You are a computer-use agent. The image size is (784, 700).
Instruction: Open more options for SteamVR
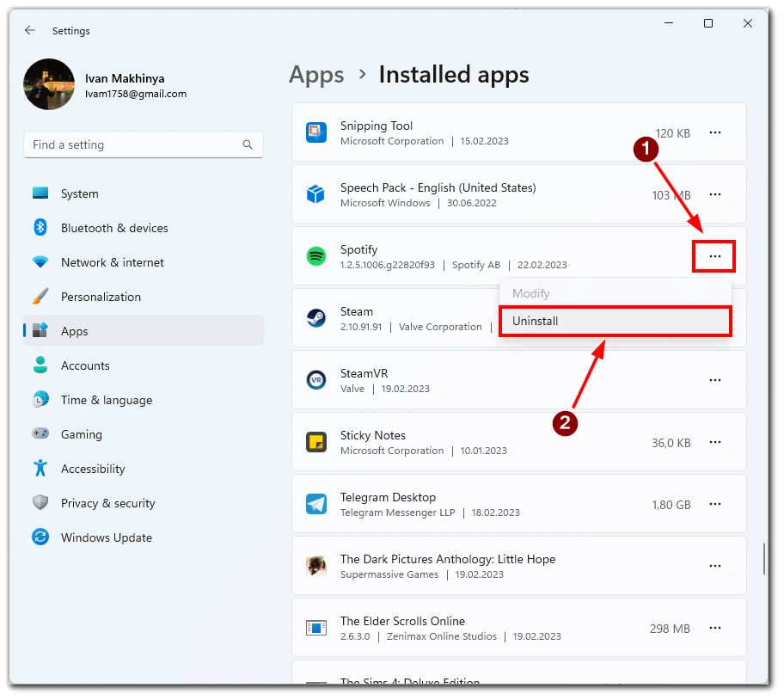pyautogui.click(x=716, y=381)
